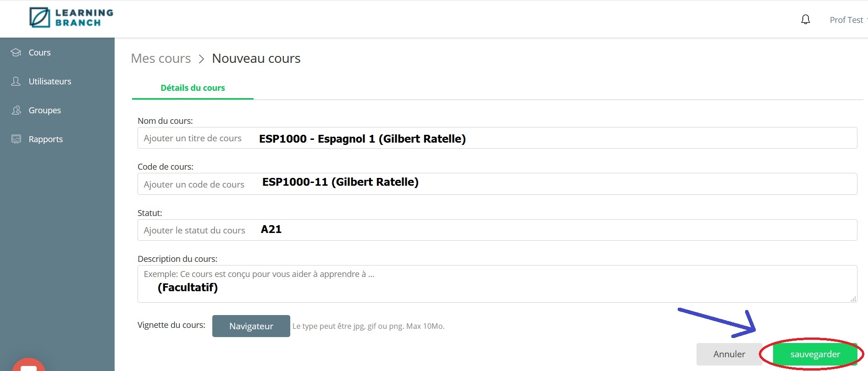Open Cours in the sidebar
The height and width of the screenshot is (371, 868).
pos(39,52)
